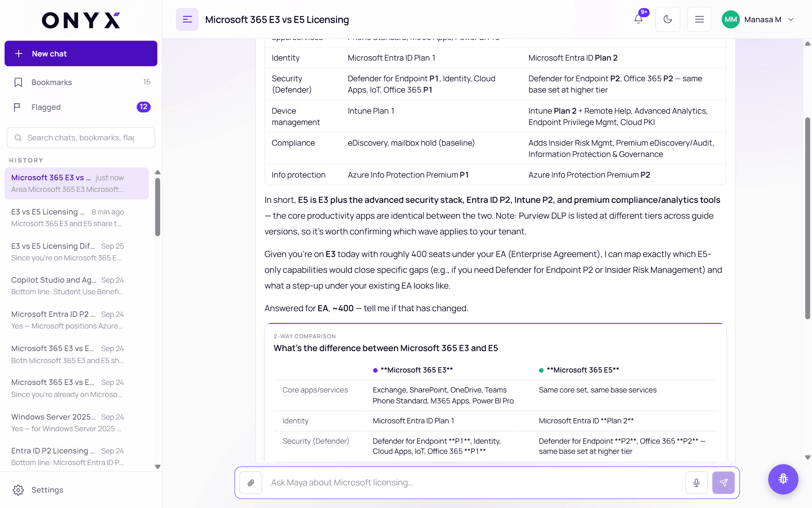Click 'Info protection' row header
The image size is (812, 508).
298,175
